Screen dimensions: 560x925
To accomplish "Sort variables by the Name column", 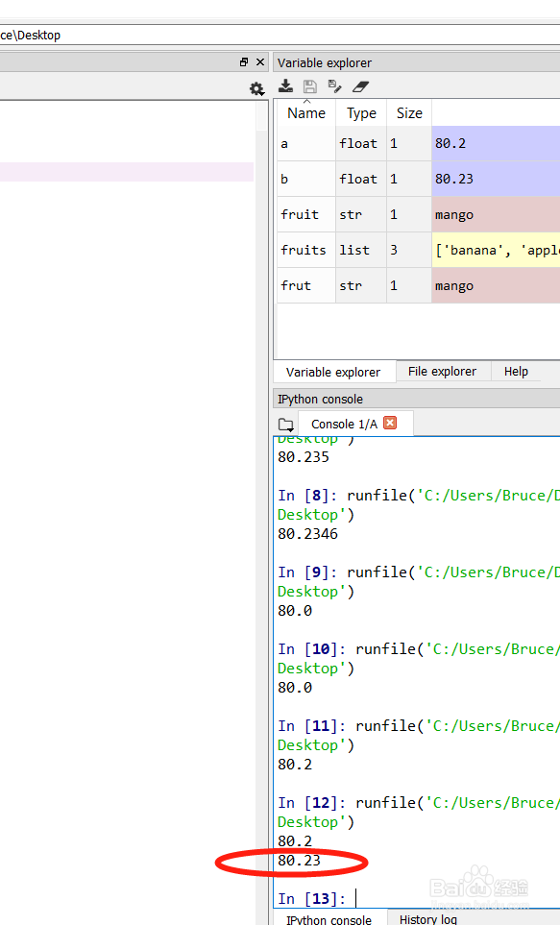I will coord(306,112).
